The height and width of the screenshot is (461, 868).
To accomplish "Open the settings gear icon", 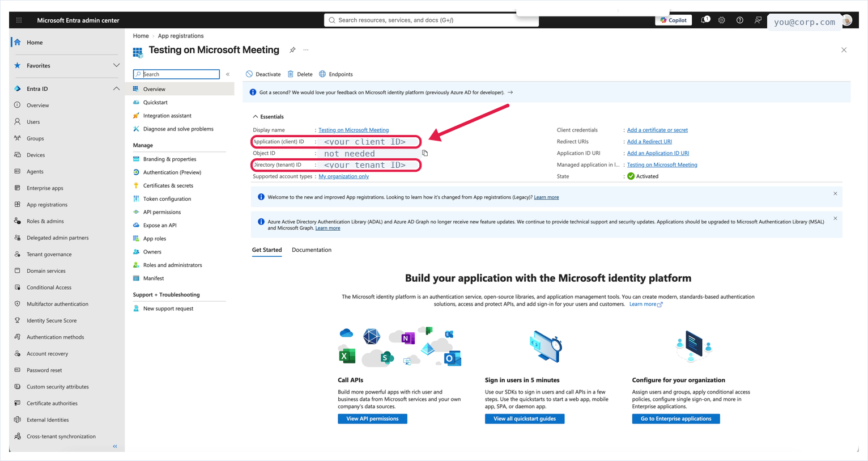I will (721, 20).
